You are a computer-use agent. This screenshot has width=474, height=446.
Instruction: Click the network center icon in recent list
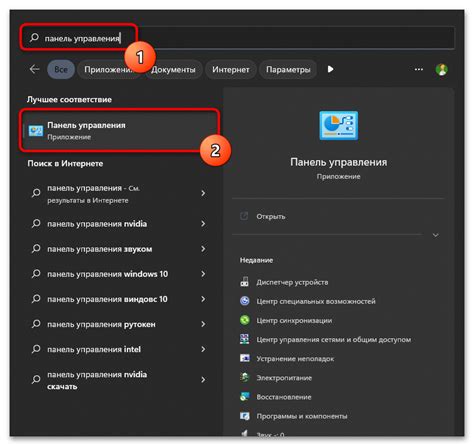245,339
